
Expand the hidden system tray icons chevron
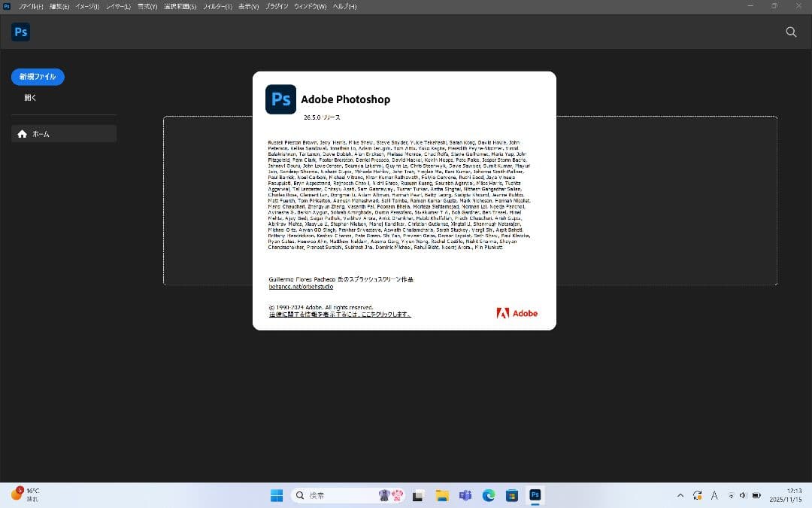(680, 495)
